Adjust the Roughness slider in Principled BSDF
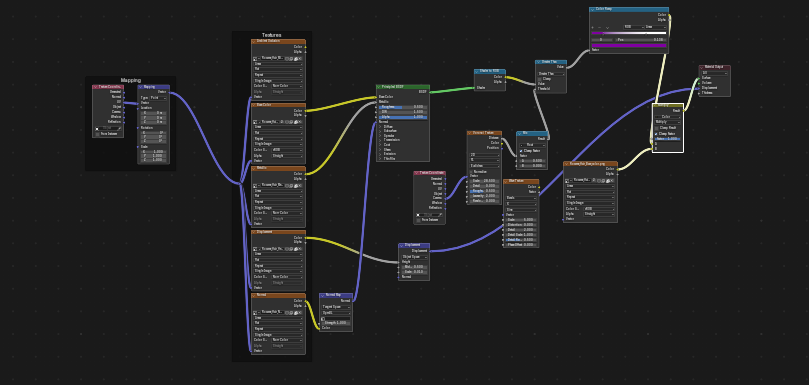Image resolution: width=809 pixels, height=385 pixels. (x=403, y=107)
